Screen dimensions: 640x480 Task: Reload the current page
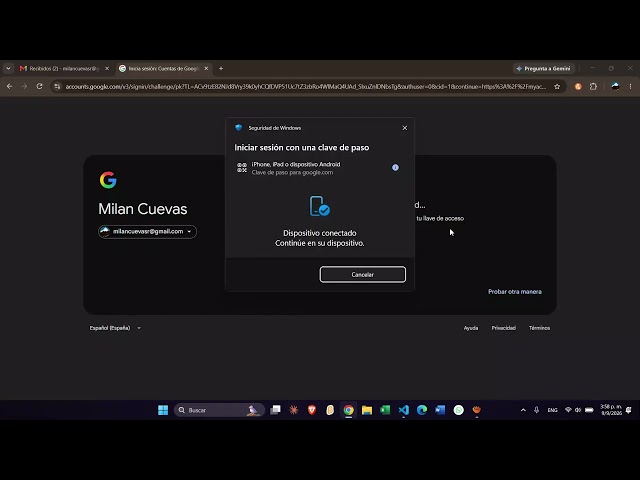tap(39, 86)
